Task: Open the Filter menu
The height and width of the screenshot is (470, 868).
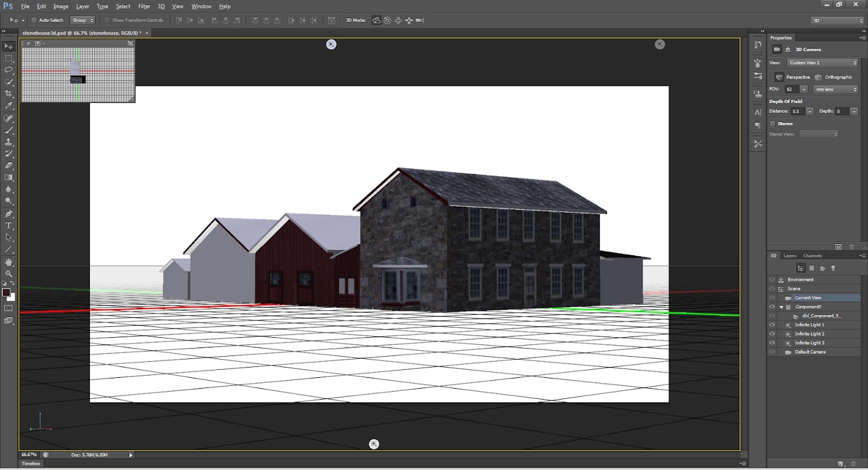Action: (144, 6)
